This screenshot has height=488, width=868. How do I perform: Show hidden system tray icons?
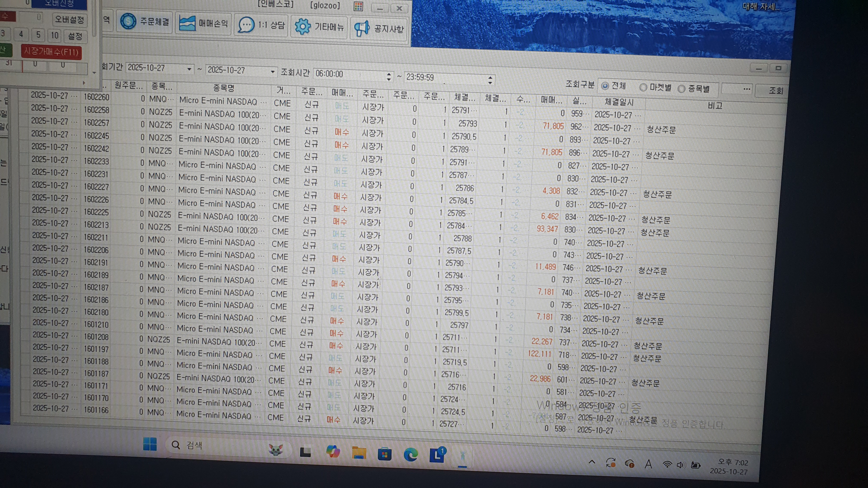[592, 462]
